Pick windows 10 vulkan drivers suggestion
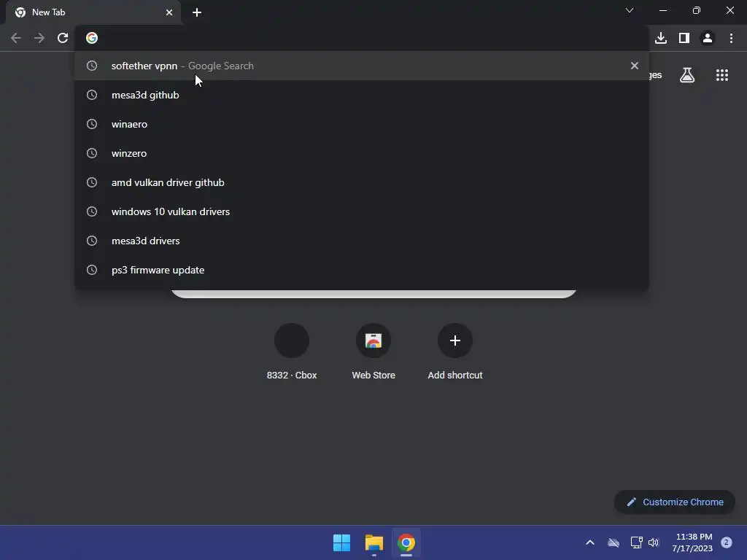This screenshot has width=747, height=560. (362, 211)
